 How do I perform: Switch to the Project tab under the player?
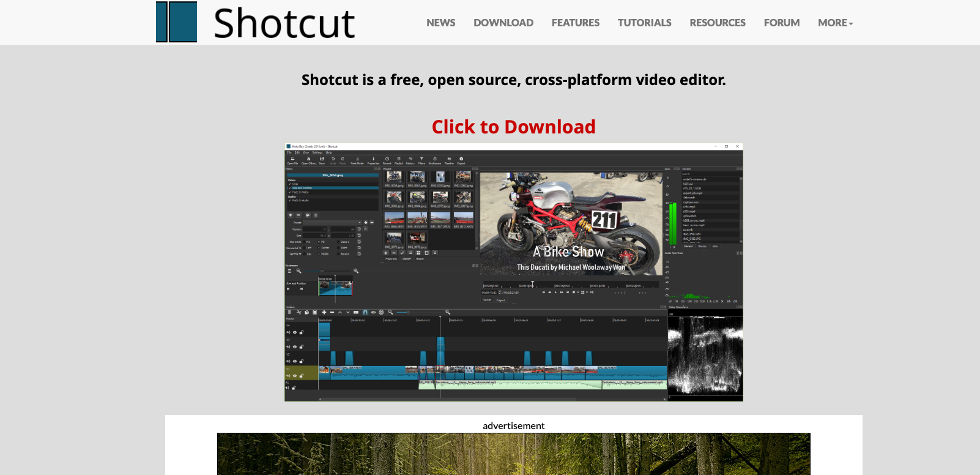[500, 300]
